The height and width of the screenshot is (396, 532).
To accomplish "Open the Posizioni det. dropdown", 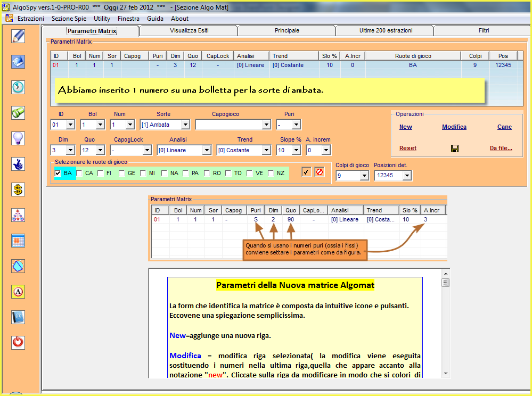I will (x=407, y=176).
